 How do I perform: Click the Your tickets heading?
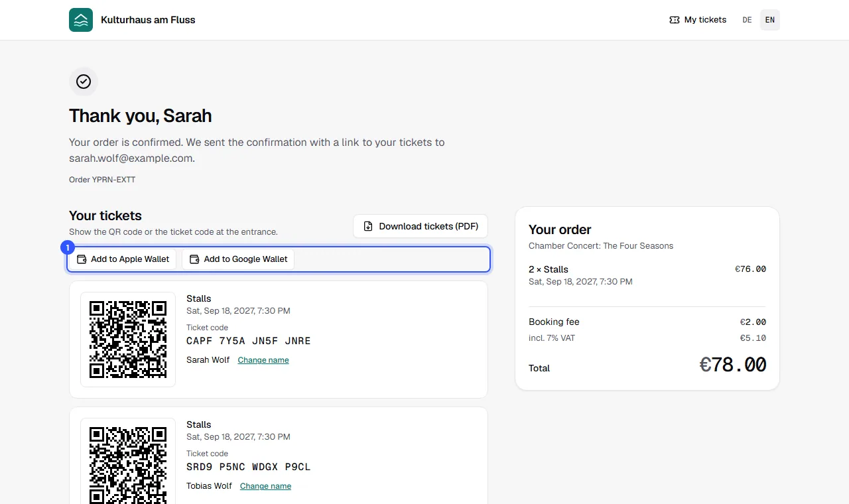point(105,216)
